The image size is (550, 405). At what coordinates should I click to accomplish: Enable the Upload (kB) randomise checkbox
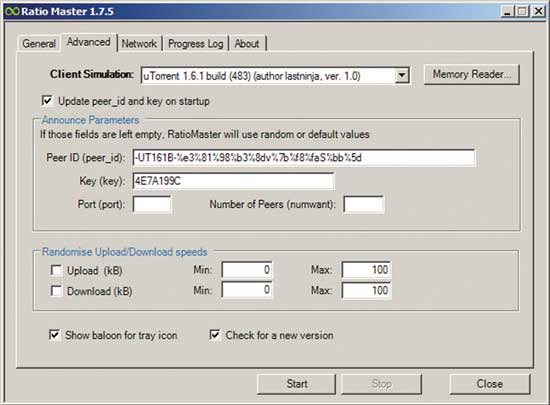(x=56, y=270)
